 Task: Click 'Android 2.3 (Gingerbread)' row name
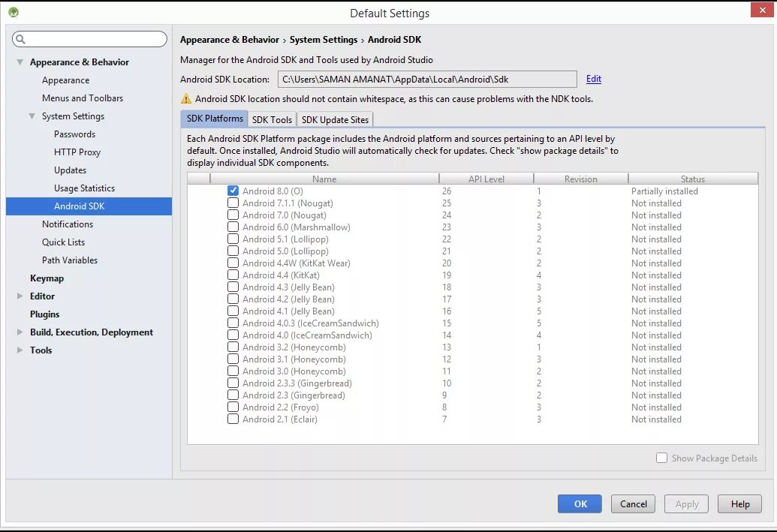click(294, 395)
